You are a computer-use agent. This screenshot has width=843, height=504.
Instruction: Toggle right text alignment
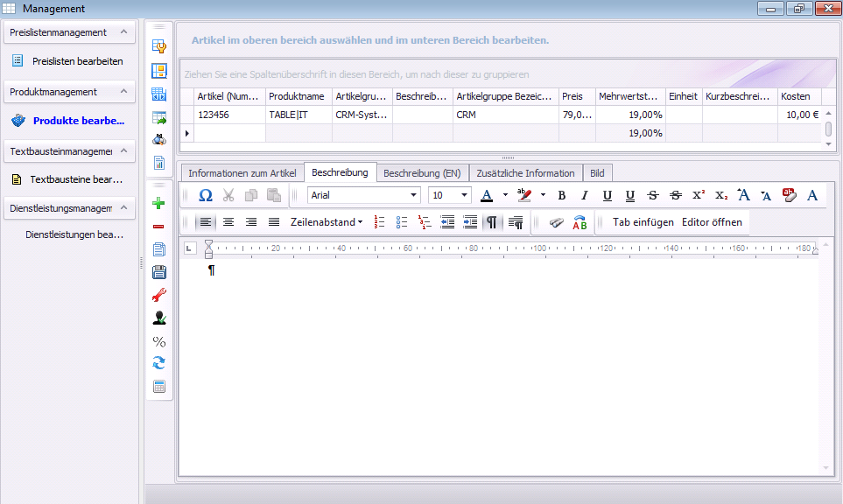point(251,222)
